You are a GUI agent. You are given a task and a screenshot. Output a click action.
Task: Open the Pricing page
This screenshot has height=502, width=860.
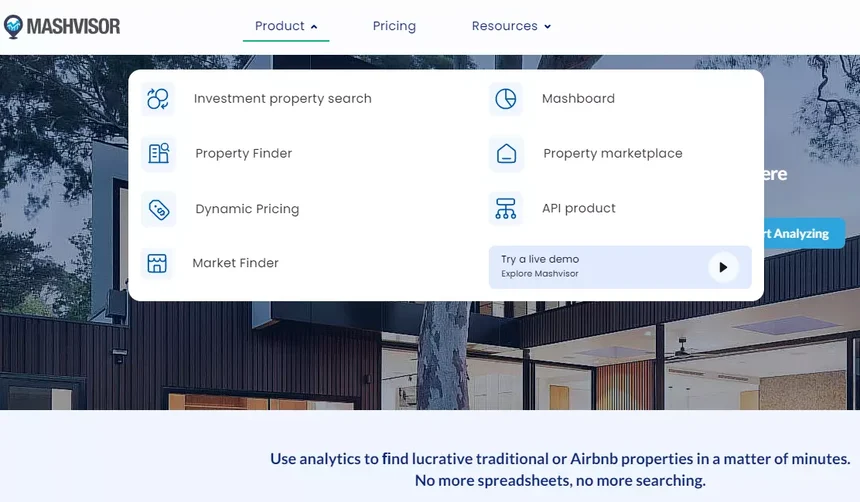coord(394,26)
